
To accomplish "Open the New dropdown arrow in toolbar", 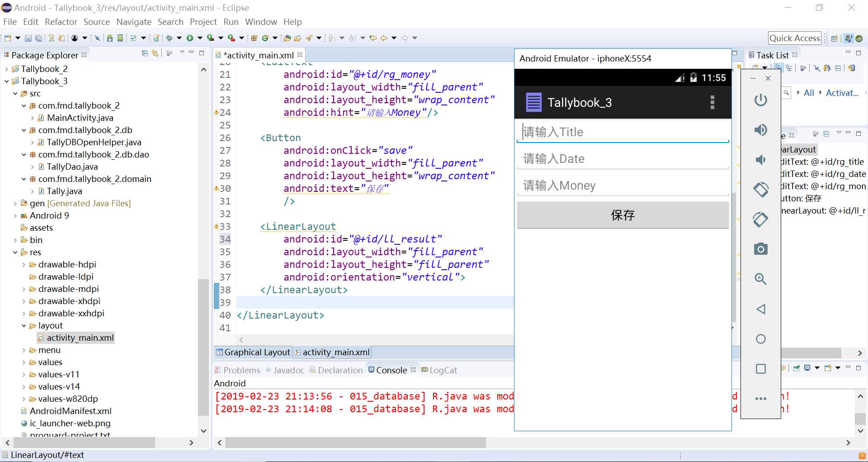I will [x=18, y=38].
